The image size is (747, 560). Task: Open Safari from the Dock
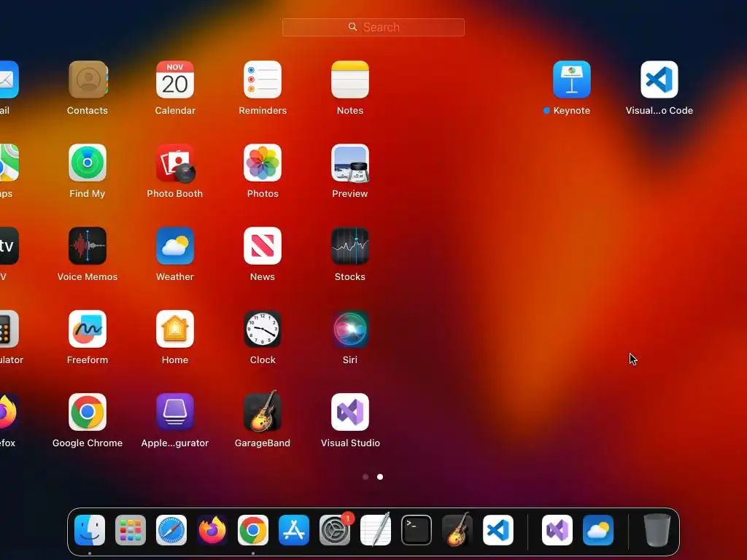tap(171, 530)
